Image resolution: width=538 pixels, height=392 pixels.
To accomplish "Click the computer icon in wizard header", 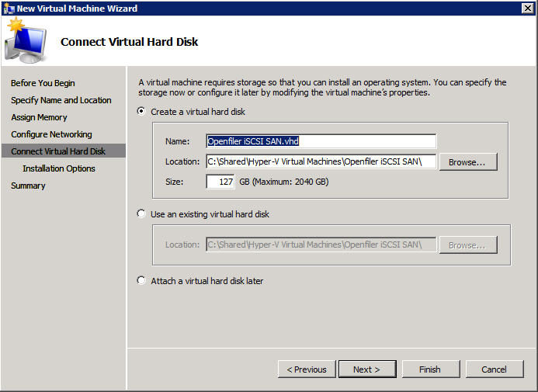I will [x=27, y=40].
